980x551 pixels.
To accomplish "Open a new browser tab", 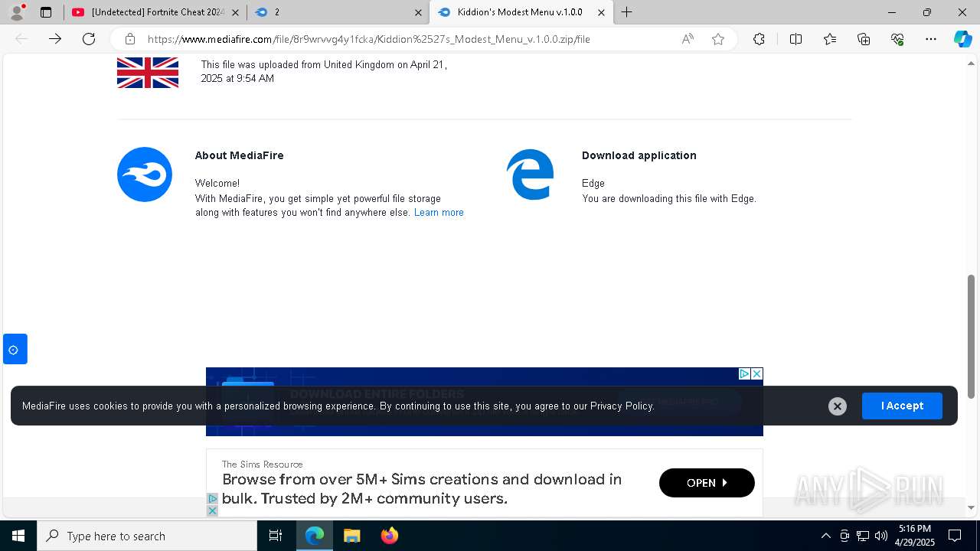I will pos(627,12).
